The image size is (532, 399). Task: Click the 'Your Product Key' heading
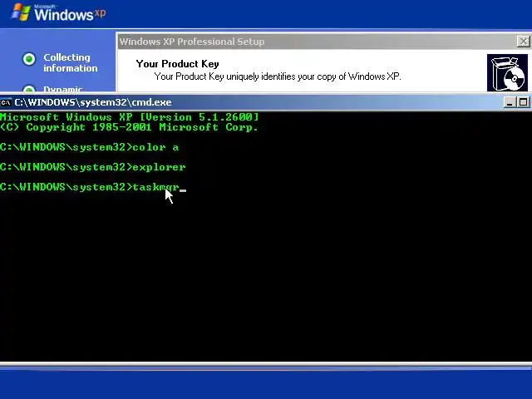177,64
